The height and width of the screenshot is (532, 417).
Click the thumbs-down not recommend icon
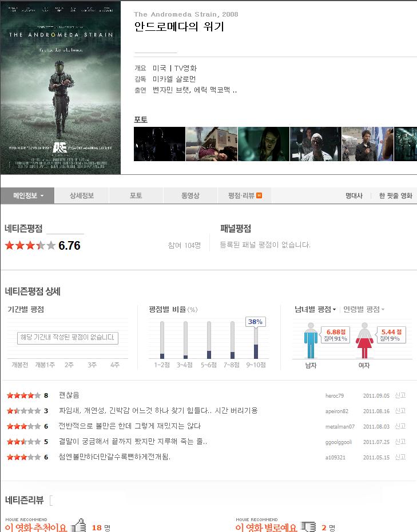(x=308, y=527)
